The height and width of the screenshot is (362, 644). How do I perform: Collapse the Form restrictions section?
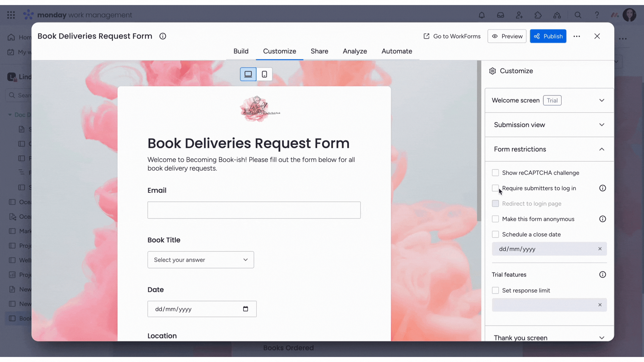click(602, 149)
